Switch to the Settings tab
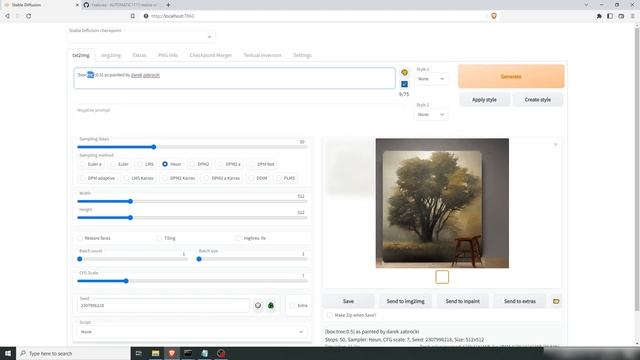This screenshot has width=640, height=360. pyautogui.click(x=302, y=55)
